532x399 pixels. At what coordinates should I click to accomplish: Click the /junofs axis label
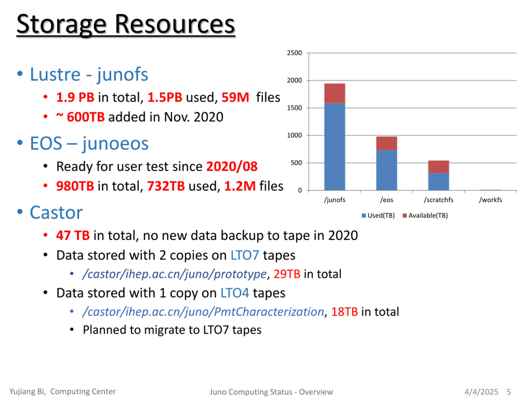pyautogui.click(x=335, y=200)
